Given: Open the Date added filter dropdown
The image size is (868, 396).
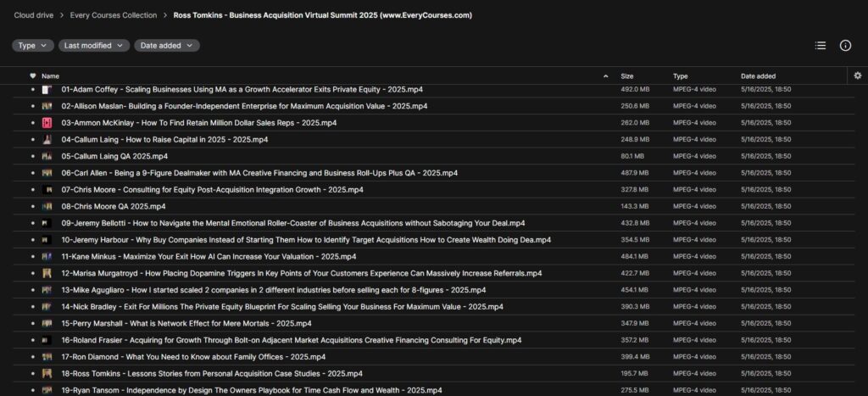Looking at the screenshot, I should (167, 46).
